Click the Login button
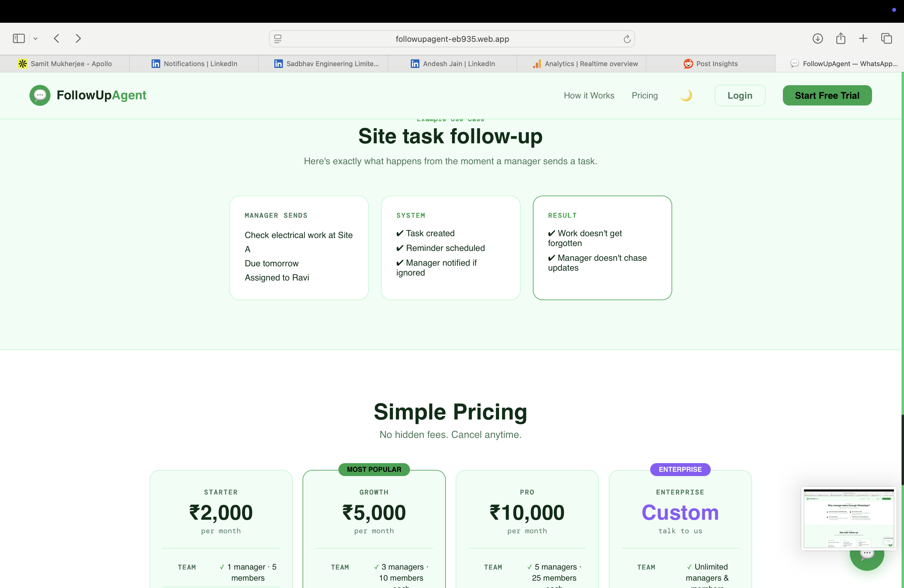 pyautogui.click(x=739, y=96)
